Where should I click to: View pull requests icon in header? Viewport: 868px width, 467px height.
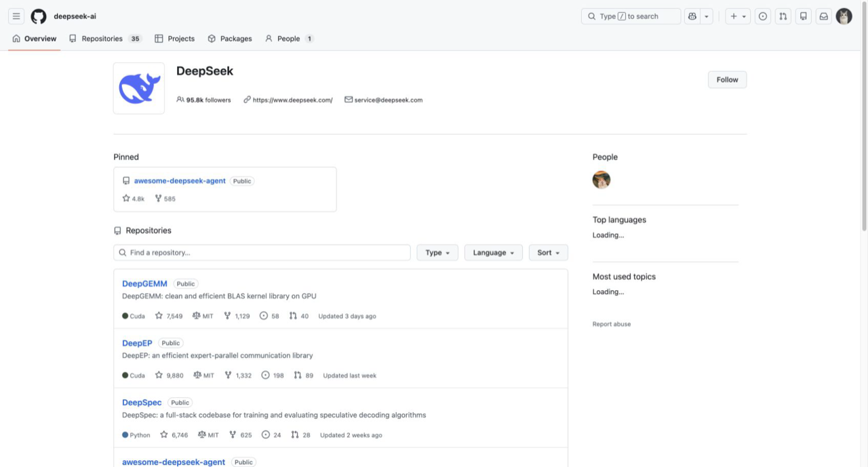[x=783, y=16]
